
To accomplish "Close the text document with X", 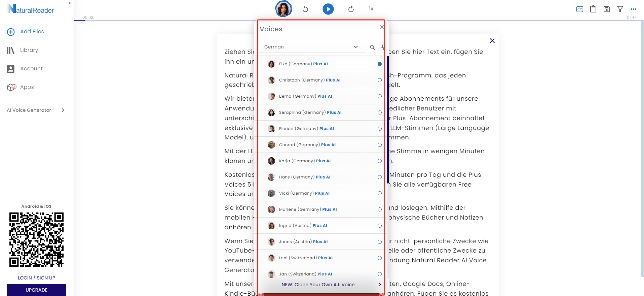I will tap(492, 41).
